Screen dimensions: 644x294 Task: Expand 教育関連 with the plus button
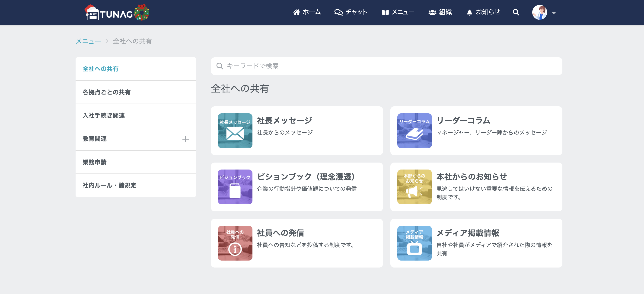click(x=185, y=139)
